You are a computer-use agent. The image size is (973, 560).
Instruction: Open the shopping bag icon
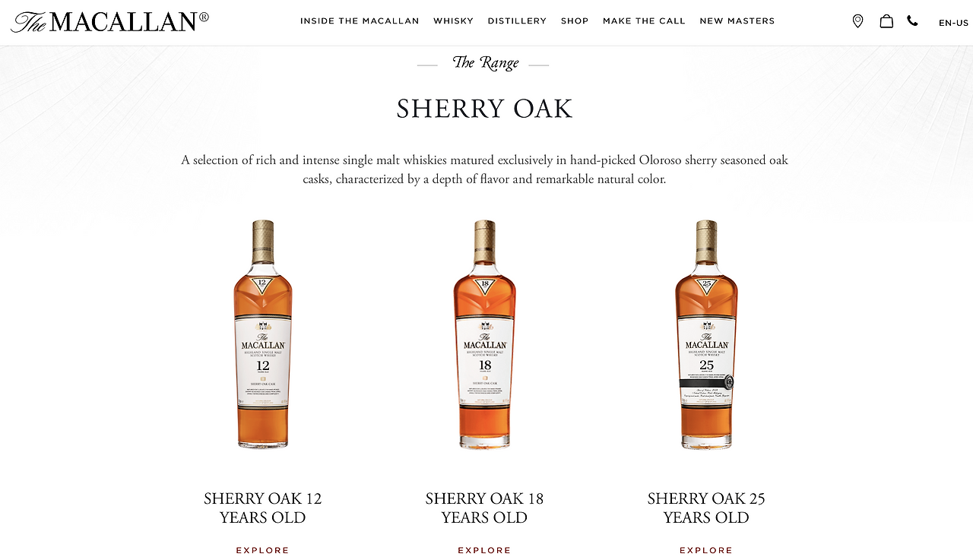tap(886, 21)
